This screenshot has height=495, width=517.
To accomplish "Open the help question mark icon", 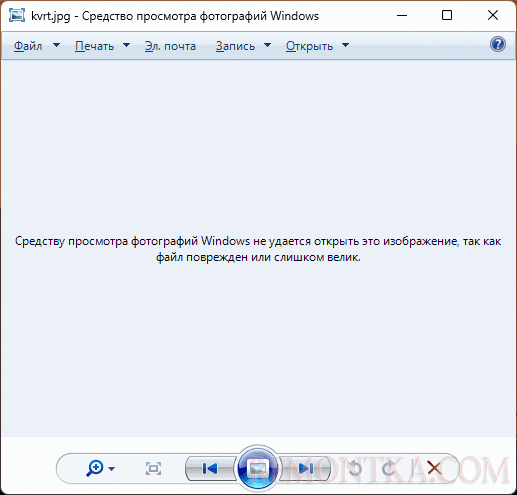I will coord(498,44).
